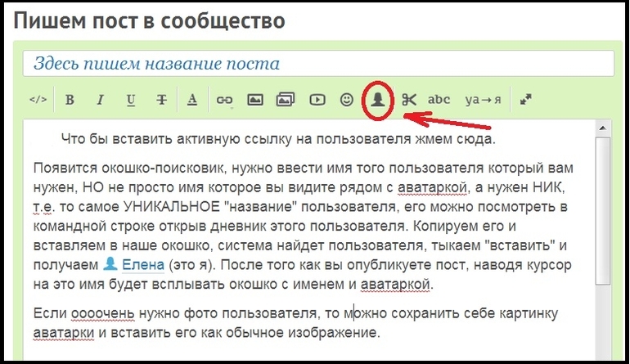The image size is (630, 364).
Task: Click the small user icon beside Елена
Action: pos(110,264)
